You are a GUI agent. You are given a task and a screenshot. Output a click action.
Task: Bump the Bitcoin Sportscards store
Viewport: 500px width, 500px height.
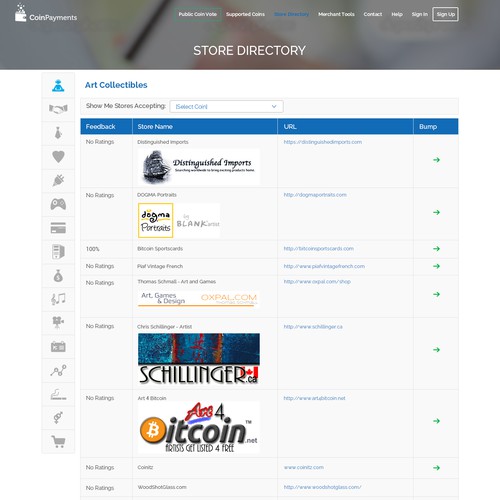click(436, 249)
